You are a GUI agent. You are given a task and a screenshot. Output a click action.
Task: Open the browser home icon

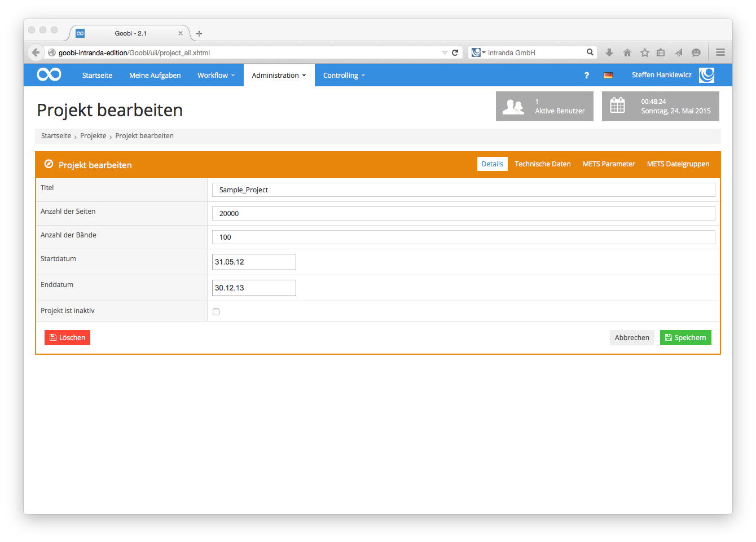coord(627,52)
